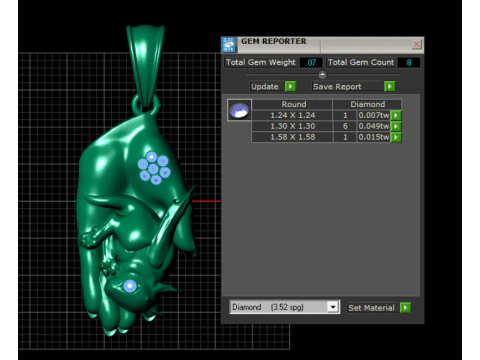Click the Update button label

[265, 87]
